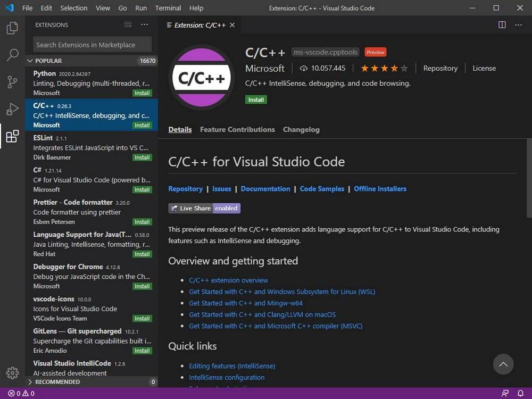Switch to Feature Contributions tab
The width and height of the screenshot is (532, 399).
click(237, 129)
